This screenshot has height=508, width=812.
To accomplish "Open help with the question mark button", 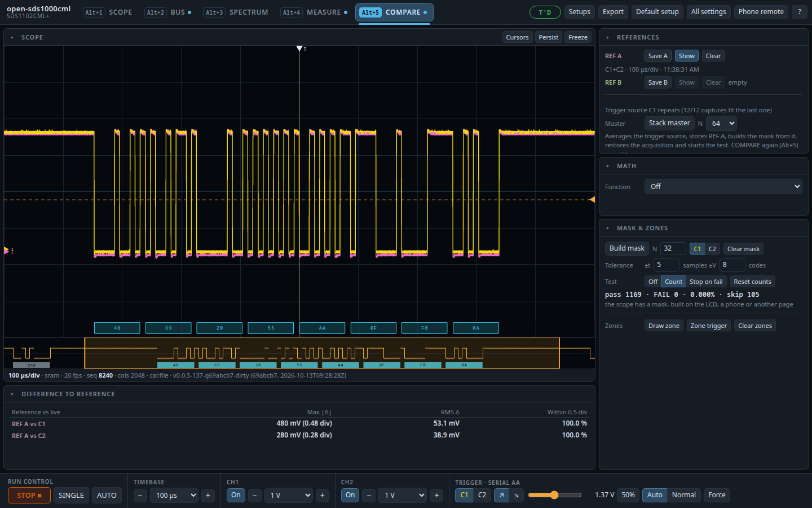I will coord(799,12).
